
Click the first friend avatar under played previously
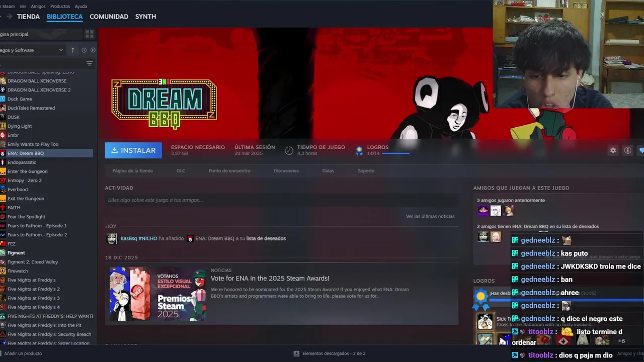coord(483,211)
